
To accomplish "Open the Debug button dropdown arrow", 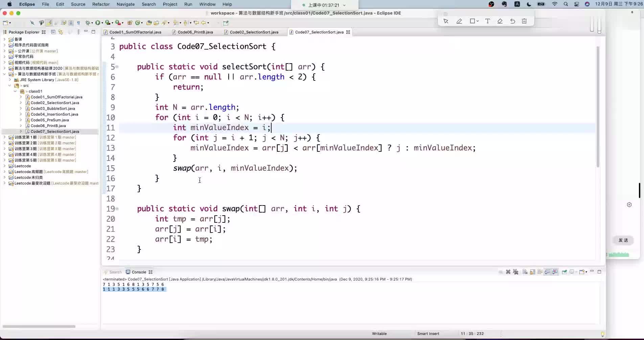I will pyautogui.click(x=92, y=23).
